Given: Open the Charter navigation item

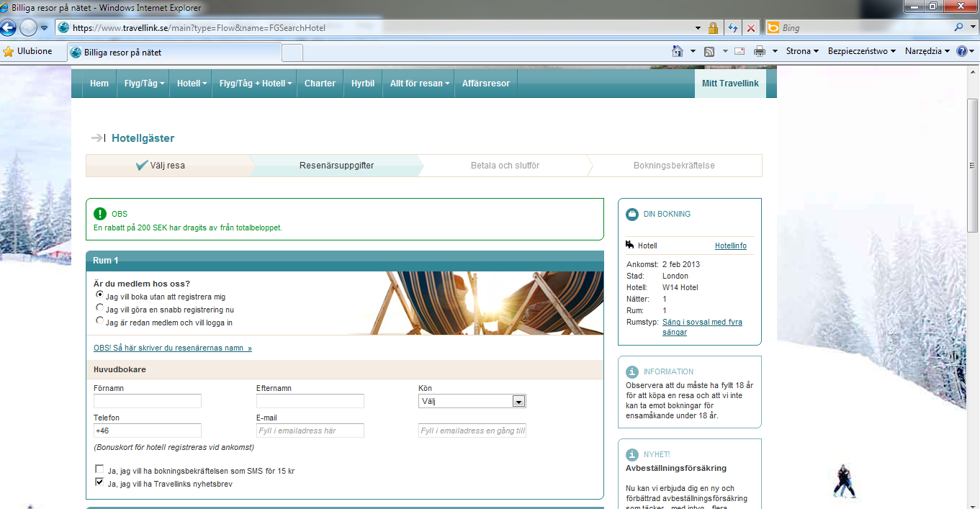Looking at the screenshot, I should (x=320, y=84).
